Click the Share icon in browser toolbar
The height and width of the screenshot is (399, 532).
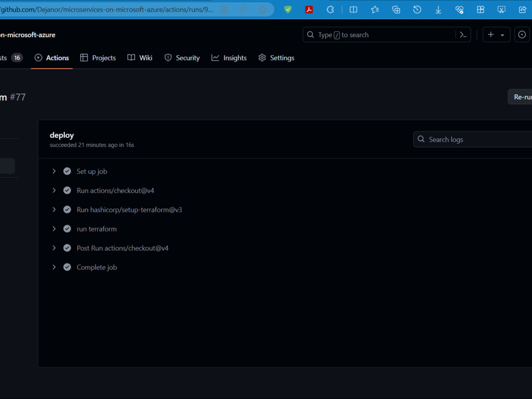pyautogui.click(x=523, y=10)
